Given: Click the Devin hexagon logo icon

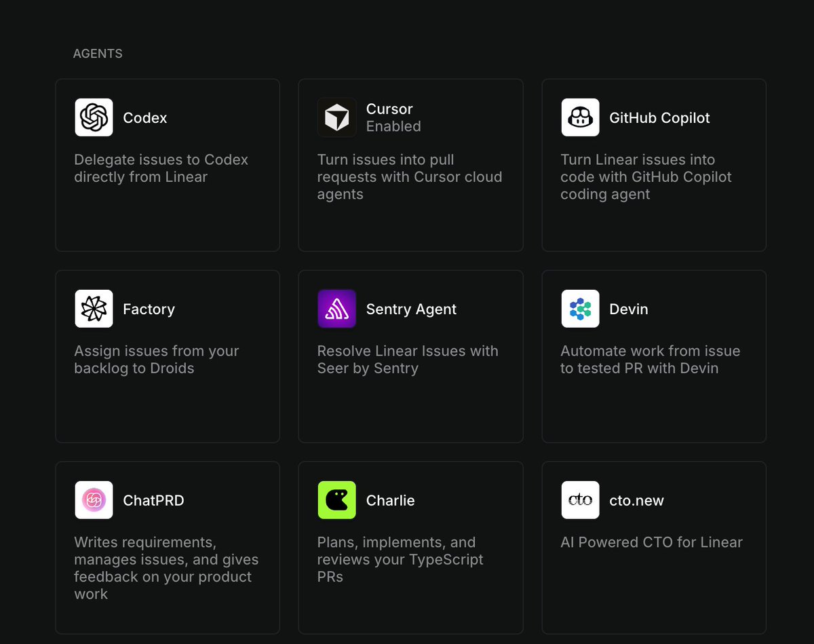Looking at the screenshot, I should (x=580, y=309).
